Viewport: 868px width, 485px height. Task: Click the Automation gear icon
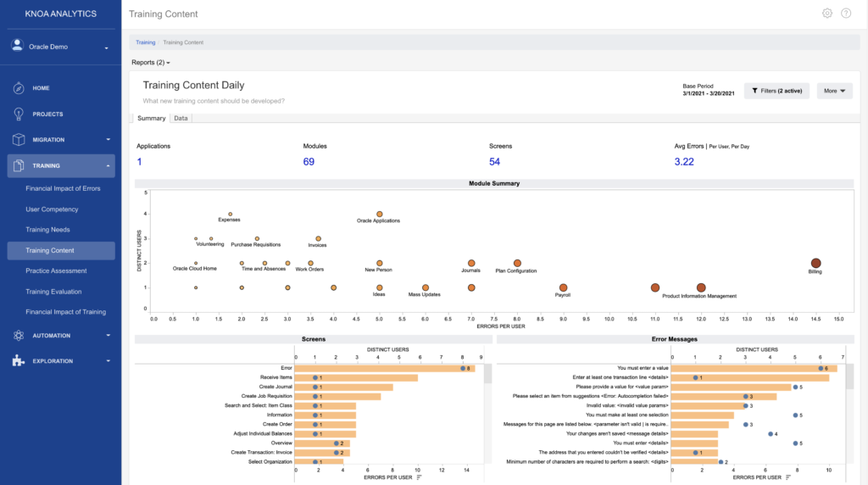(x=19, y=336)
